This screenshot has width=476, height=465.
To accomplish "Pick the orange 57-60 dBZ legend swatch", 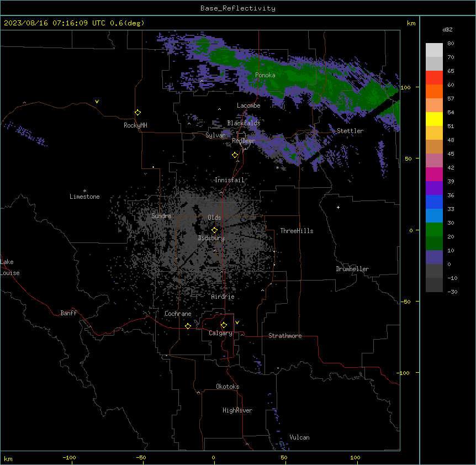I will [434, 91].
